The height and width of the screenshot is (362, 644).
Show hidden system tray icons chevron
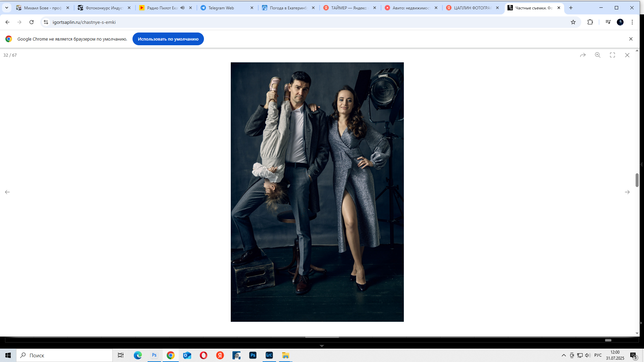pos(564,355)
